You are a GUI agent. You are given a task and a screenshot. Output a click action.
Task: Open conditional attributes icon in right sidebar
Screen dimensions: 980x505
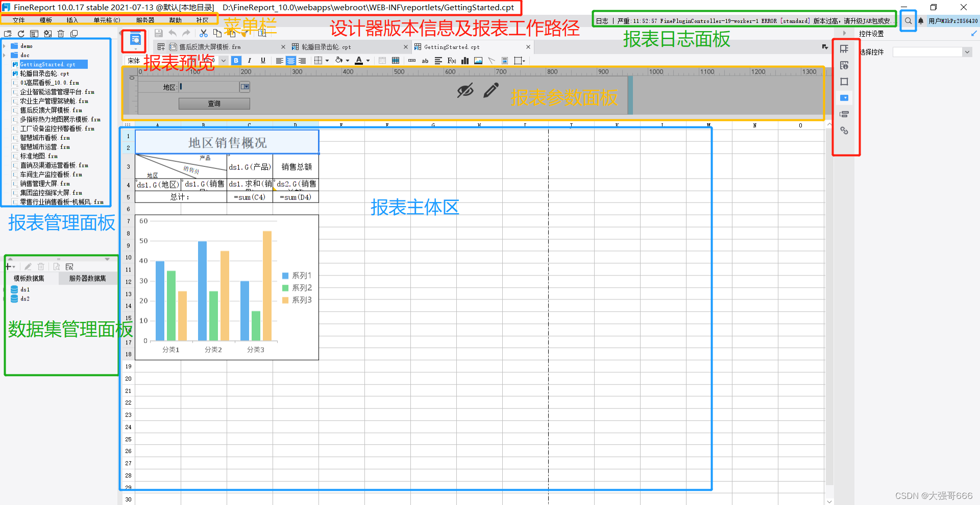point(844,114)
